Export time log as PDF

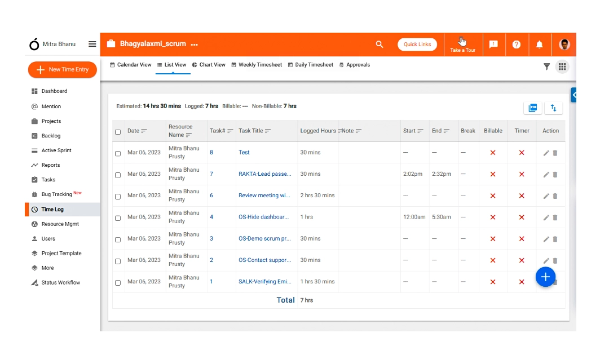(x=532, y=108)
